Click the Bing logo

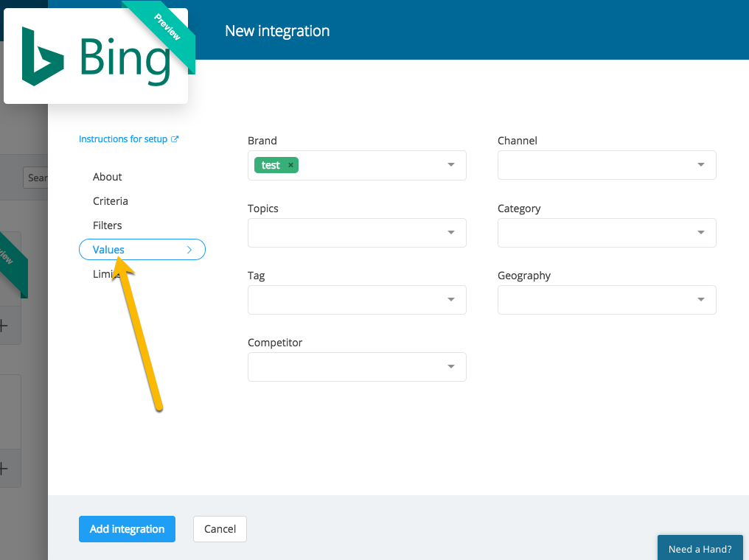[x=96, y=57]
